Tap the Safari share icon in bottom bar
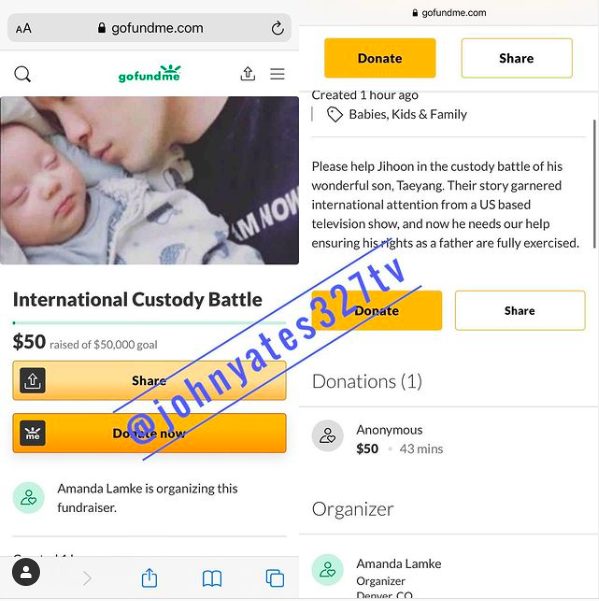This screenshot has width=599, height=601. [x=149, y=578]
